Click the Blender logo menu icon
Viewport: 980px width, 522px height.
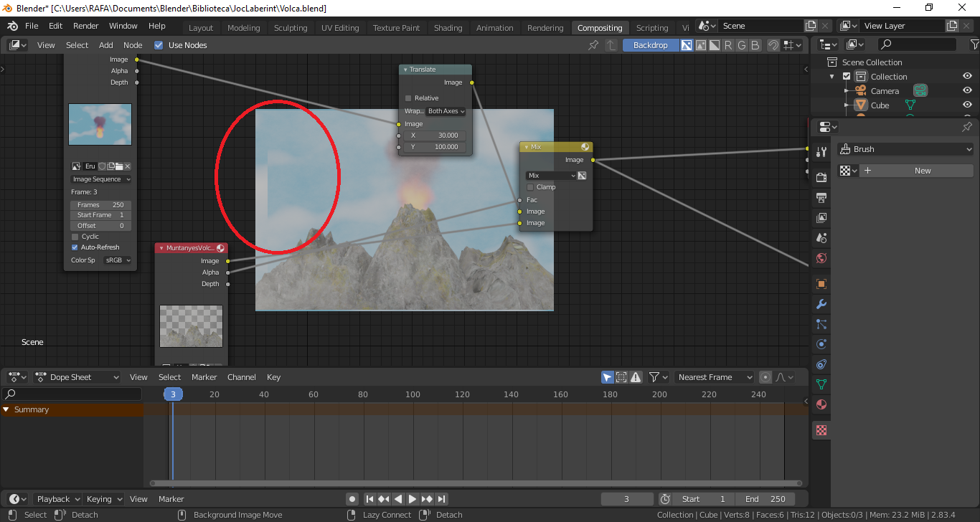point(12,26)
